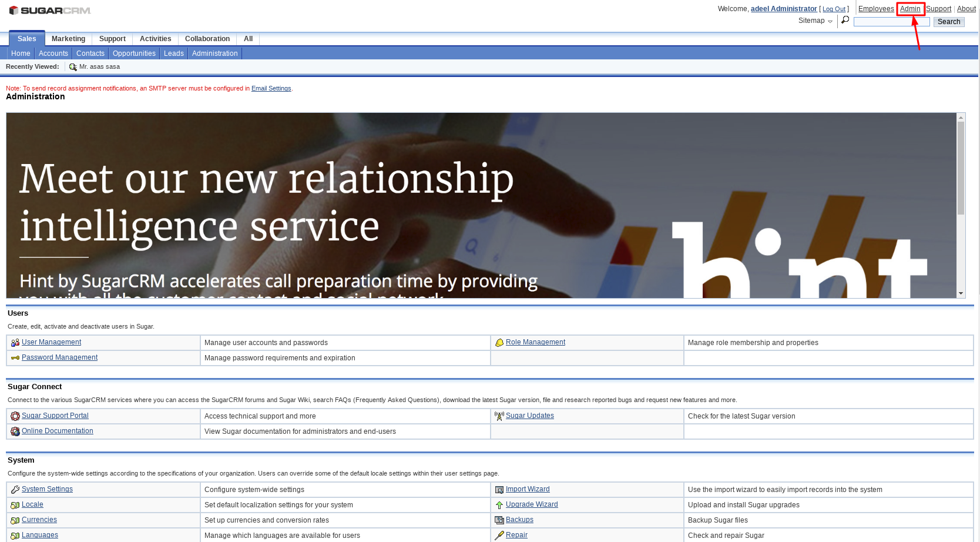The image size is (980, 542).
Task: Open the Import Wizard link
Action: tap(528, 489)
